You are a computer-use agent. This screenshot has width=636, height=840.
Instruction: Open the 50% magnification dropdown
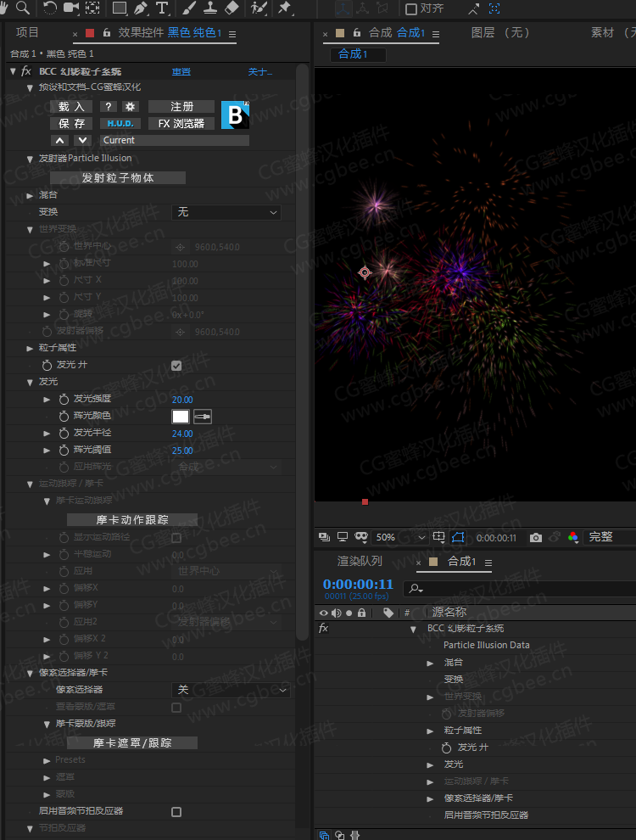pyautogui.click(x=399, y=537)
